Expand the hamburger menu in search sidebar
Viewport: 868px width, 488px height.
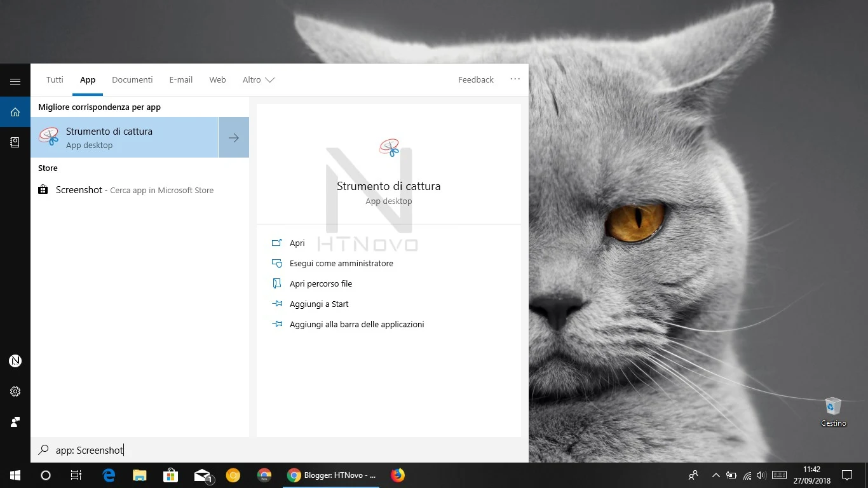[15, 81]
